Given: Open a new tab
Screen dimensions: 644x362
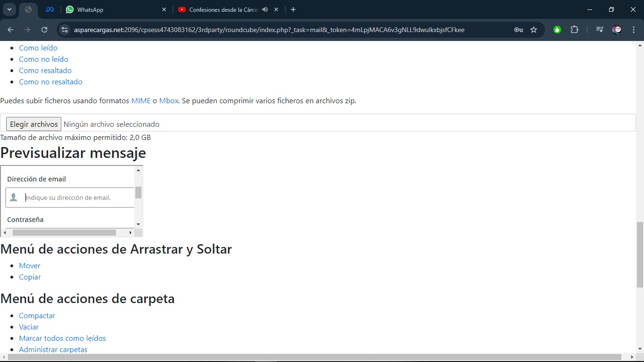Looking at the screenshot, I should (293, 9).
